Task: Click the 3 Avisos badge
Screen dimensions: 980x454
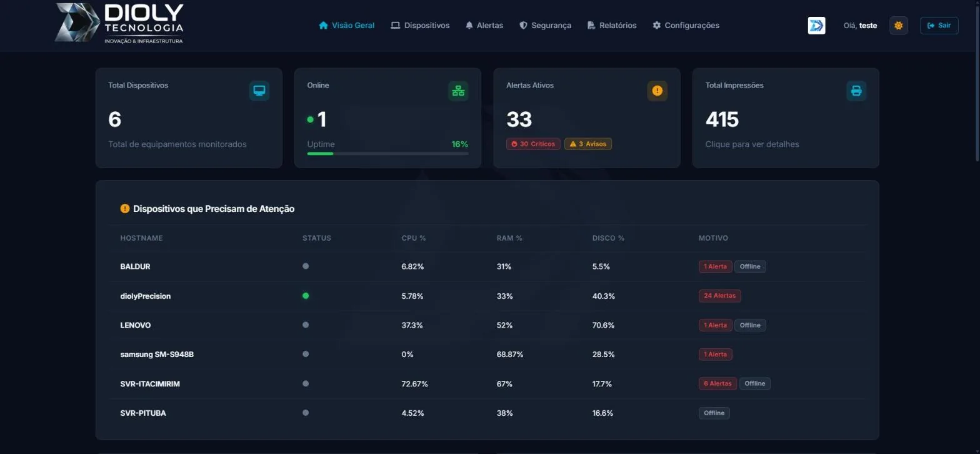Action: click(588, 144)
